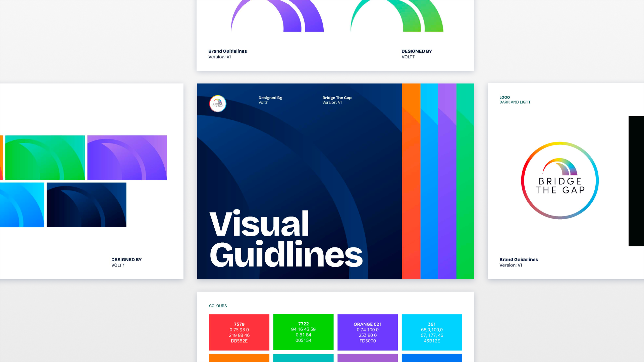
Task: Click the '43B12E' hex code text
Action: [x=432, y=341]
